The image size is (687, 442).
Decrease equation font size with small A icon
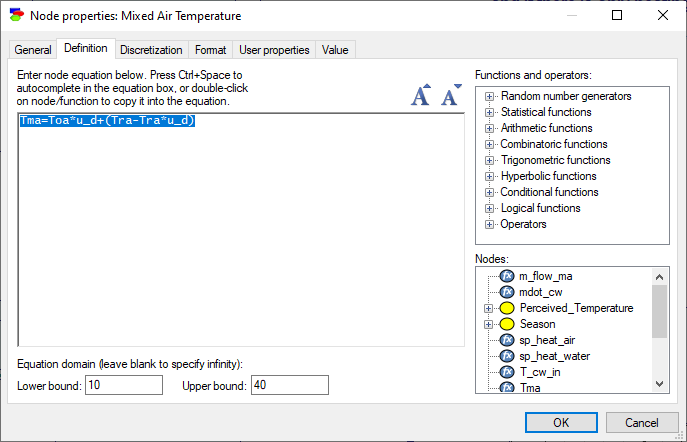[451, 95]
